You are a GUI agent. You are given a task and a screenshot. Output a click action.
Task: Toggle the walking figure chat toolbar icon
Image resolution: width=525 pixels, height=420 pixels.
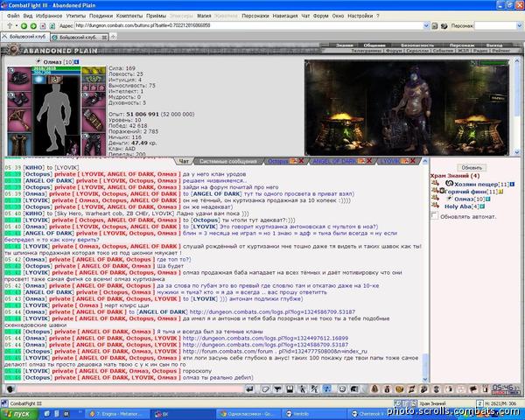pyautogui.click(x=303, y=388)
